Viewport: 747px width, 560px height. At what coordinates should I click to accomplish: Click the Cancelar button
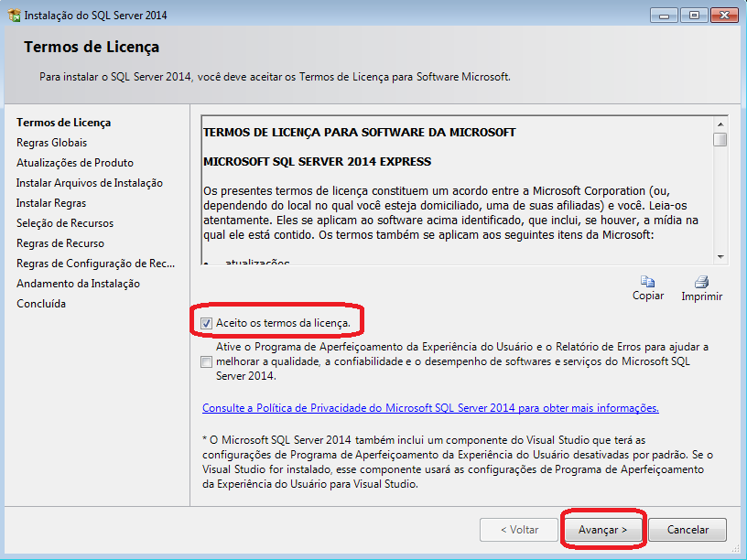(687, 530)
